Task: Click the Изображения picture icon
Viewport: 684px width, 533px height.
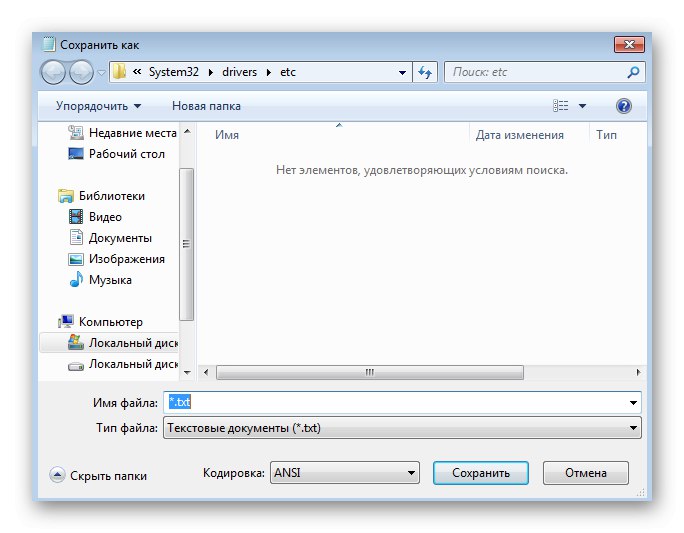Action: [76, 259]
